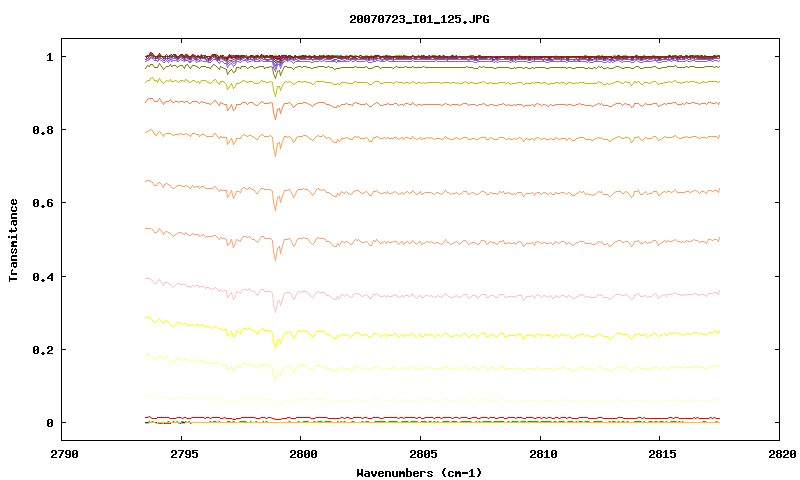Click the x-axis tick label 2810
The height and width of the screenshot is (480, 800).
[543, 454]
